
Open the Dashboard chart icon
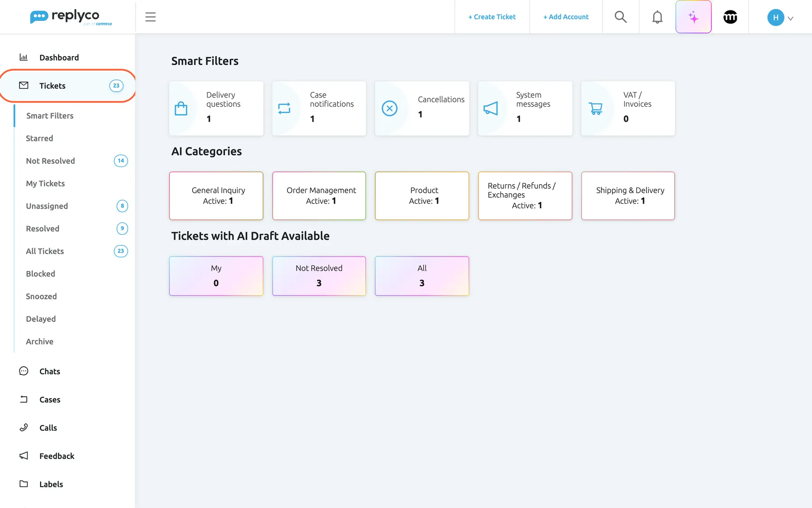coord(23,57)
